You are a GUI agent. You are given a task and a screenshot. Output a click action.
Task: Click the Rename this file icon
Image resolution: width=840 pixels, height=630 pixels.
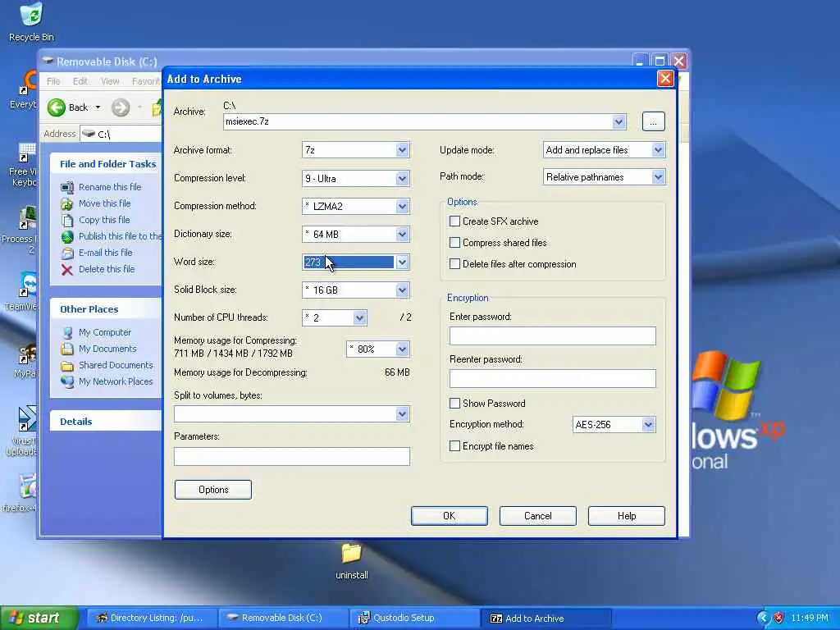[x=67, y=187]
